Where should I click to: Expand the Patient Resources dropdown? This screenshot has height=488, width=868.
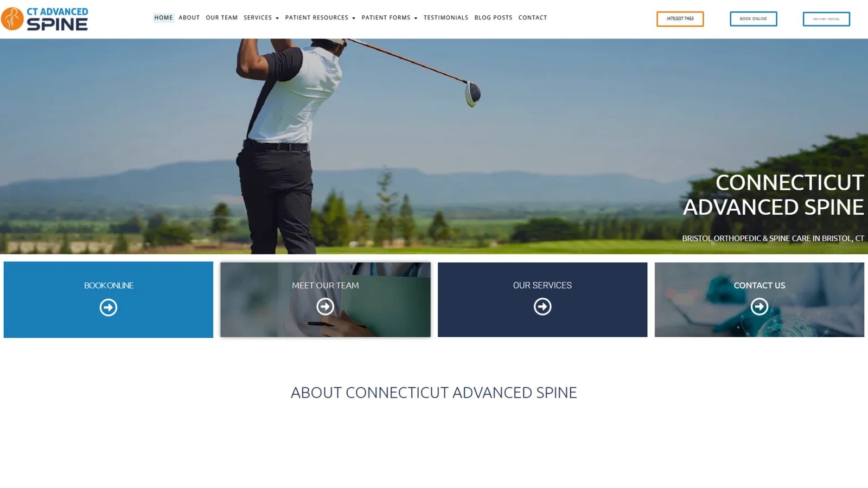point(320,18)
